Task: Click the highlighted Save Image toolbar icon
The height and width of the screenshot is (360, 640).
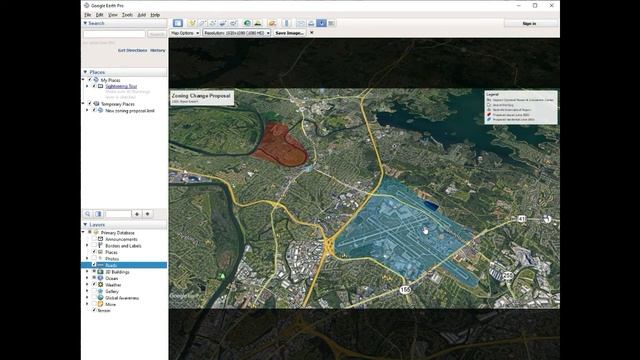Action: pos(322,23)
